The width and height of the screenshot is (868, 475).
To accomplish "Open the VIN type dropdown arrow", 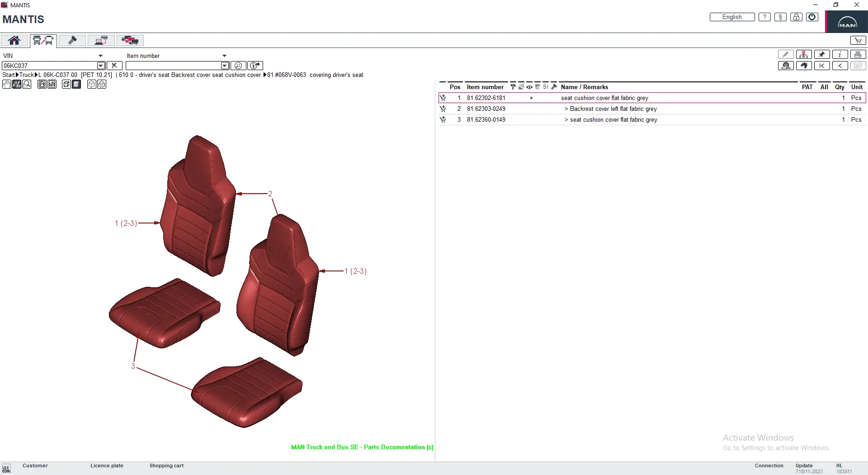I will pos(100,56).
